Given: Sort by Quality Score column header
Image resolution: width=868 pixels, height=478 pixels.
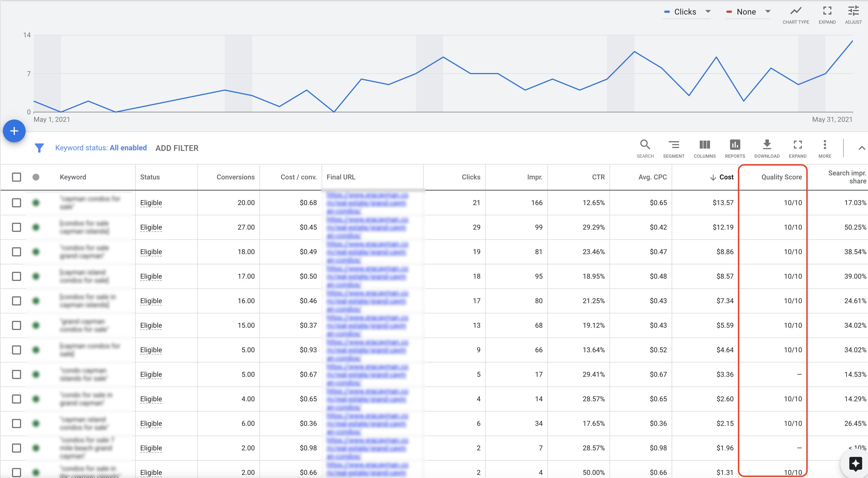Looking at the screenshot, I should (x=781, y=177).
